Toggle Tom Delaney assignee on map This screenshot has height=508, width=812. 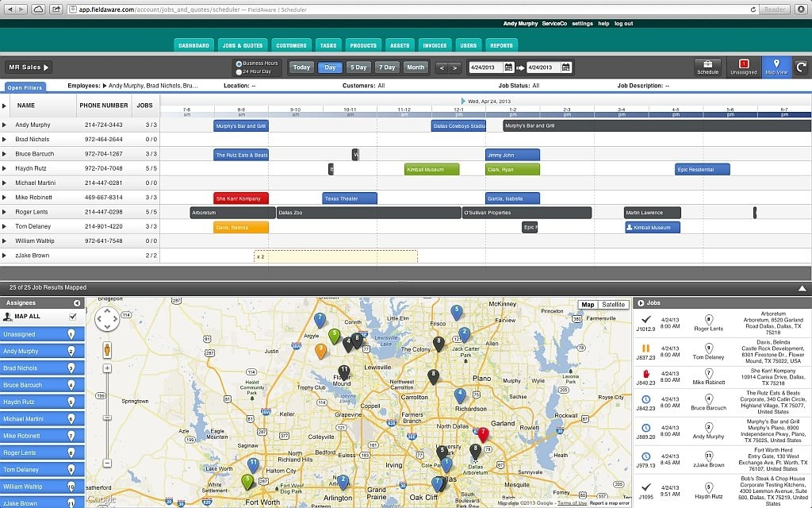click(42, 470)
